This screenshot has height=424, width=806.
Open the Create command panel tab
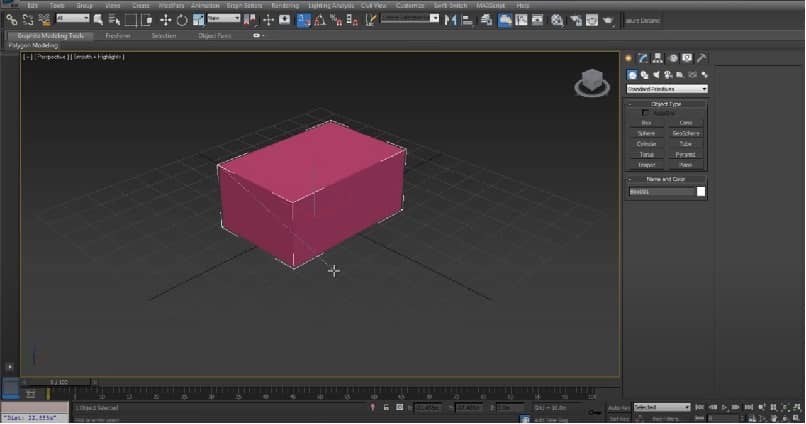pos(628,58)
